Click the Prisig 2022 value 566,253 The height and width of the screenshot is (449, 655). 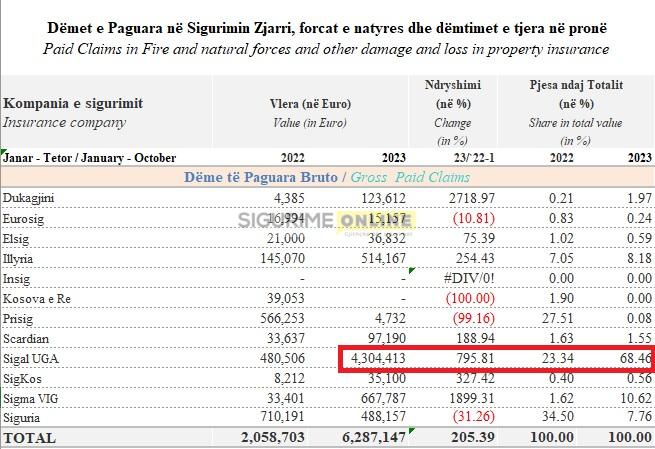[278, 320]
